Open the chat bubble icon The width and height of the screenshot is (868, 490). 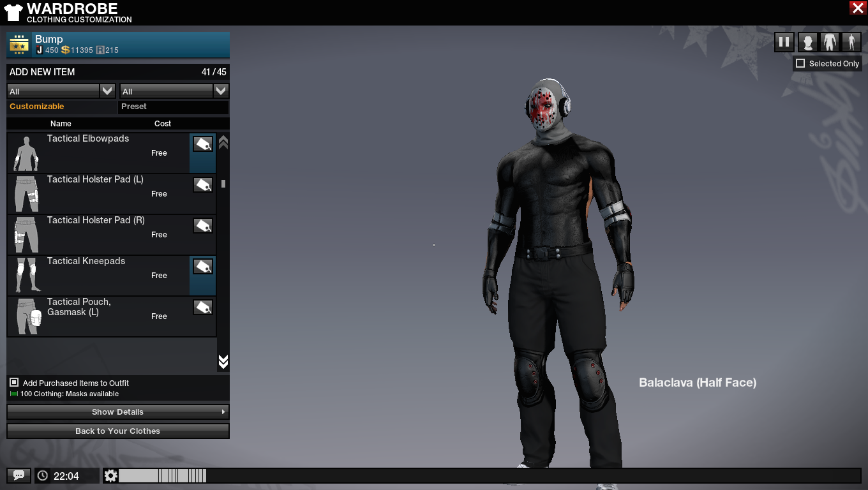pyautogui.click(x=19, y=475)
